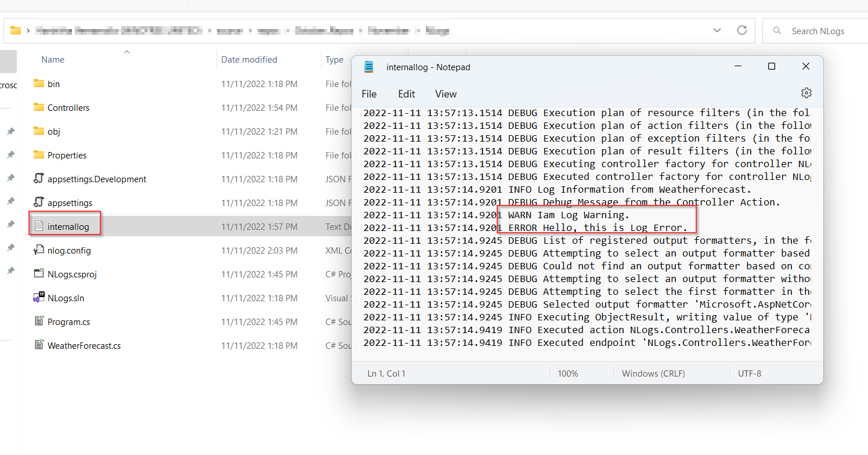Screen dimensions: 868x455
Task: Click the 'DEBUG Selected output formatter' line
Action: pyautogui.click(x=587, y=305)
